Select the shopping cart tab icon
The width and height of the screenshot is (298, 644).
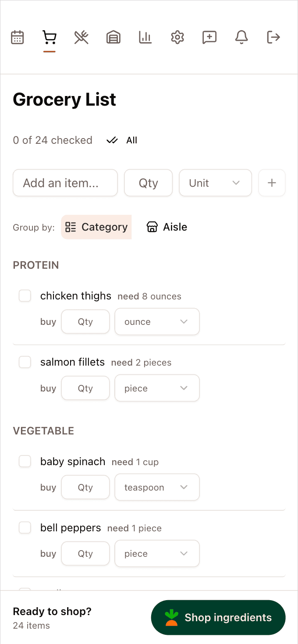click(49, 37)
